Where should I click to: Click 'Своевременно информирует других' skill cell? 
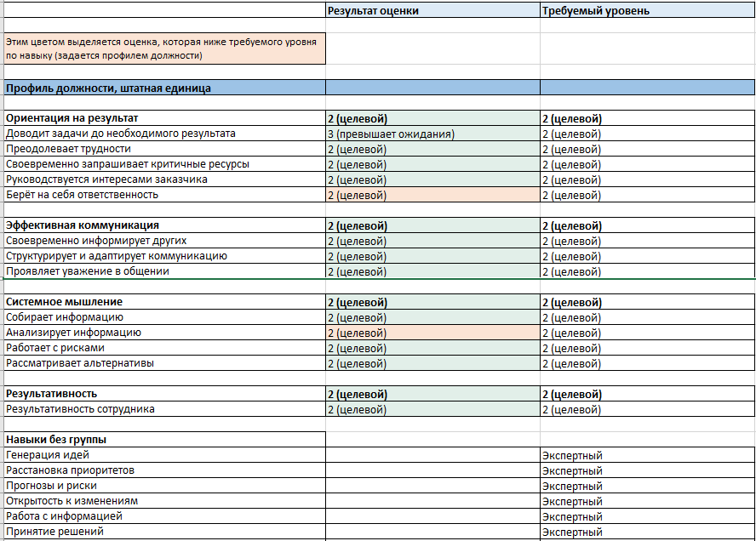tap(164, 241)
